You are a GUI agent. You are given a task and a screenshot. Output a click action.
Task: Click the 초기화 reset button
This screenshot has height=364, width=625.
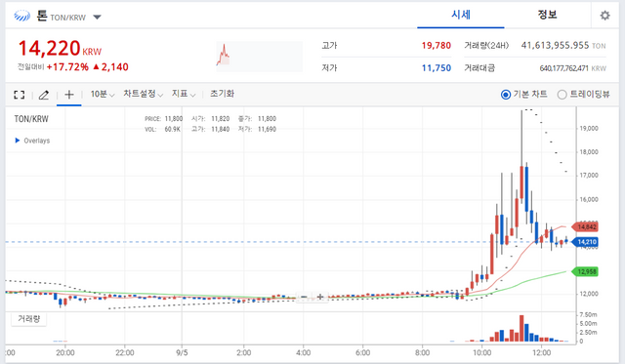tap(222, 94)
